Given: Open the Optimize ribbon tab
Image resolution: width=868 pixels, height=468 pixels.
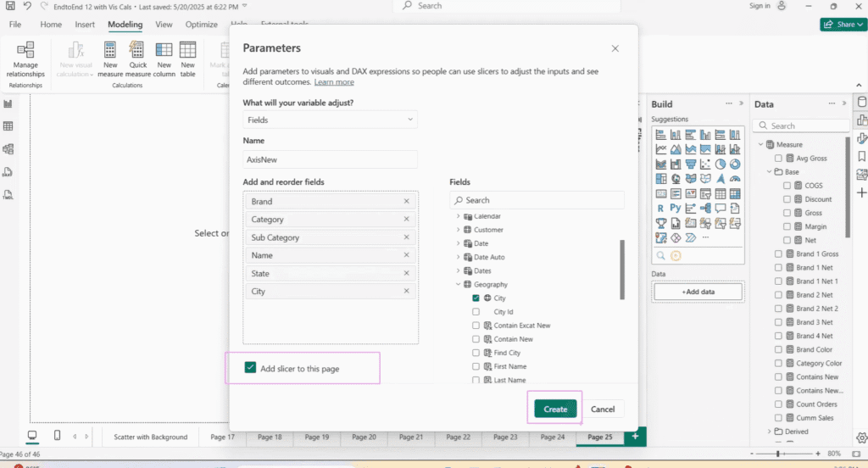Looking at the screenshot, I should (x=202, y=25).
